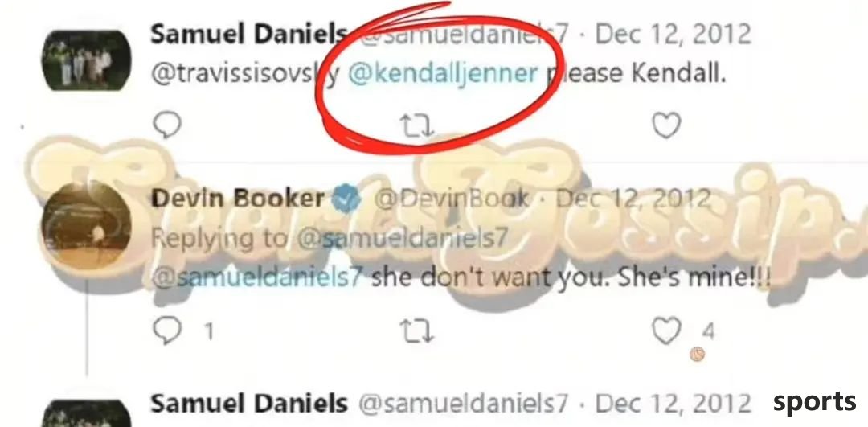Click Samuel Daniels name on bottom tweet
Viewport: 868px width, 427px height.
(249, 404)
